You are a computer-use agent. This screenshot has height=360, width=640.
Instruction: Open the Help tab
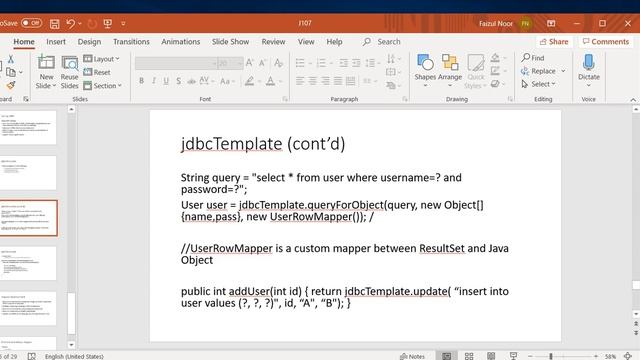334,42
